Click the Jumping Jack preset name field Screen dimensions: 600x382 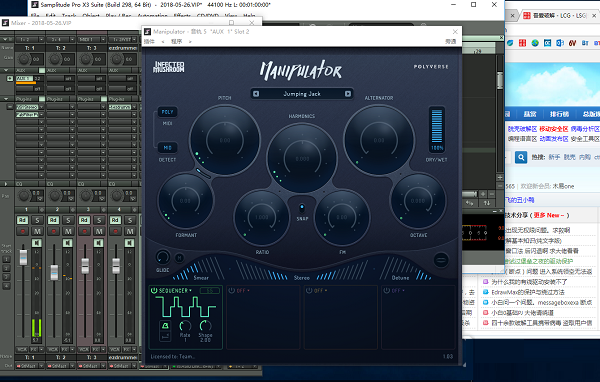click(302, 94)
